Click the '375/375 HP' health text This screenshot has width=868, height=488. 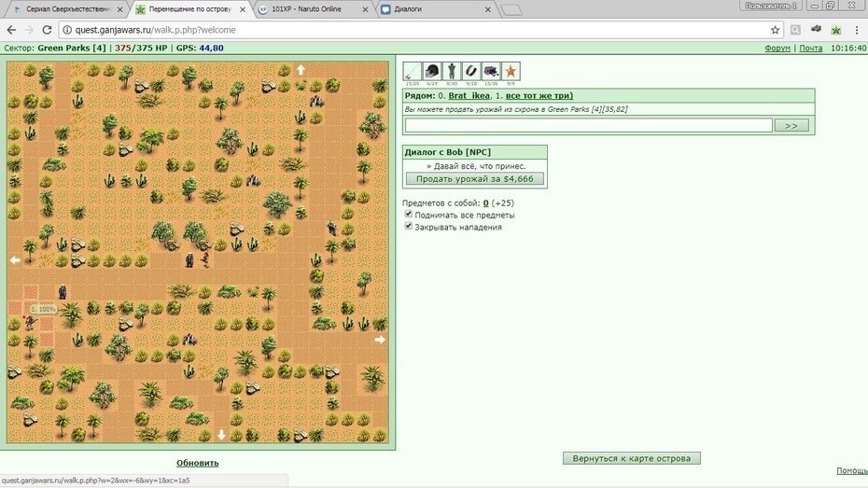(141, 49)
